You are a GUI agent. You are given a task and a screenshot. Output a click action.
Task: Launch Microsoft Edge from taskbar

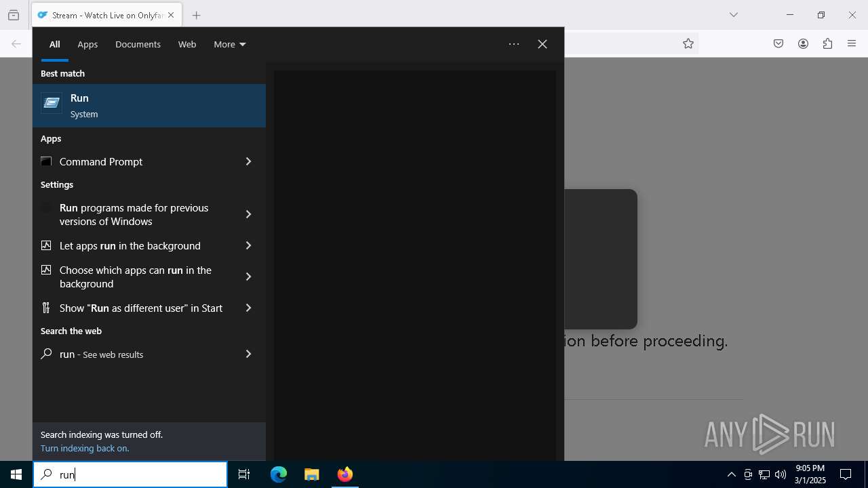[279, 474]
